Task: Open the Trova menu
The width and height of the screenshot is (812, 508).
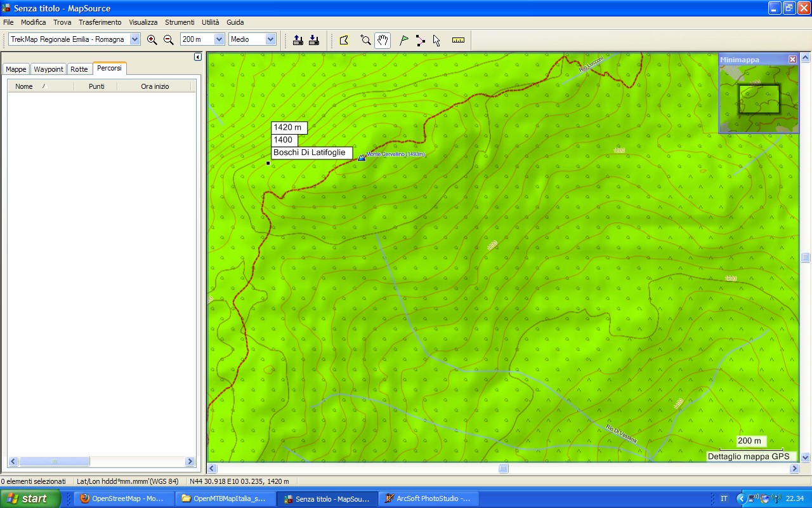Action: (x=62, y=22)
